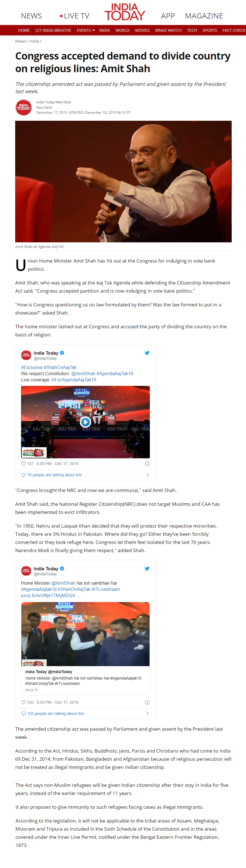
Task: Go to the Binge Watch section
Action: (x=168, y=30)
